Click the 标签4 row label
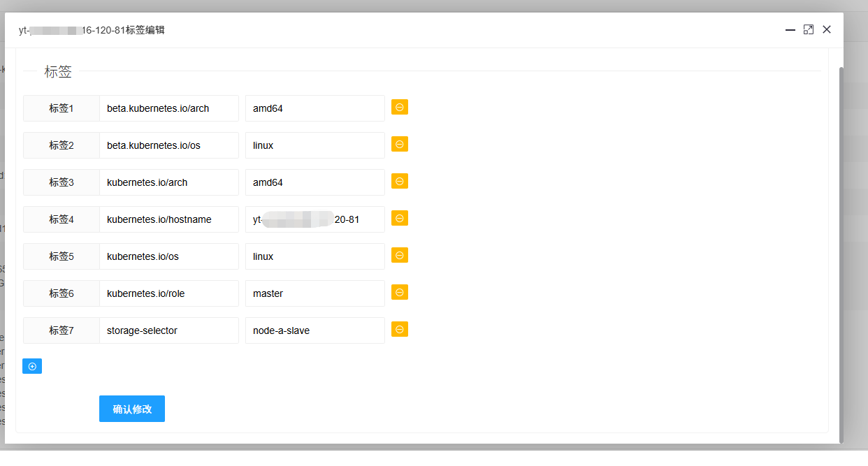 [62, 219]
